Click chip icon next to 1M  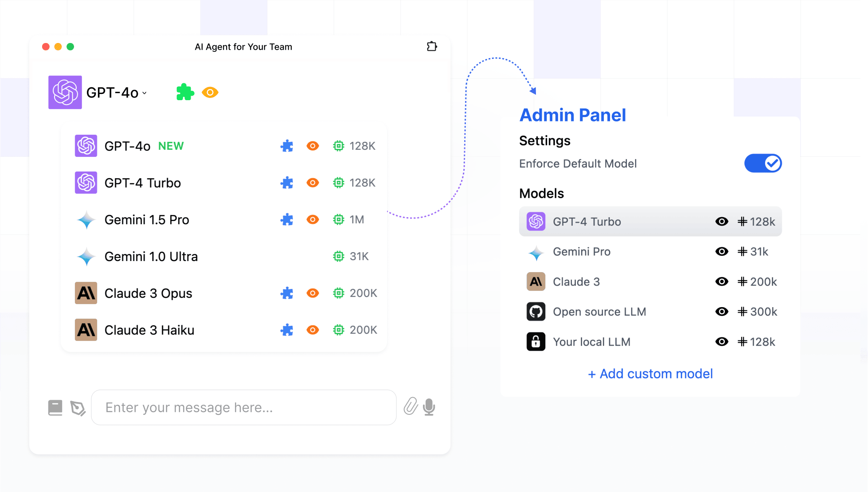339,219
